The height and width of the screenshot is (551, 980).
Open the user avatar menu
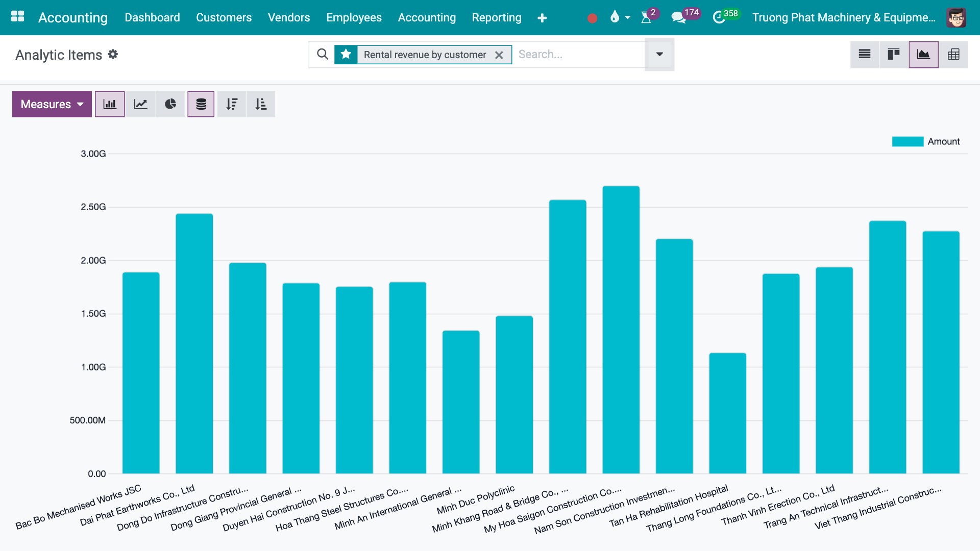coord(956,17)
